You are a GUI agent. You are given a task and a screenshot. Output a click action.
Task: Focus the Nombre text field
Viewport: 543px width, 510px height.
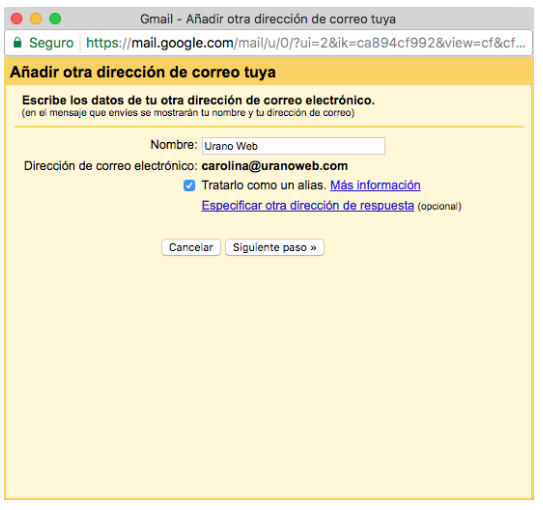293,146
